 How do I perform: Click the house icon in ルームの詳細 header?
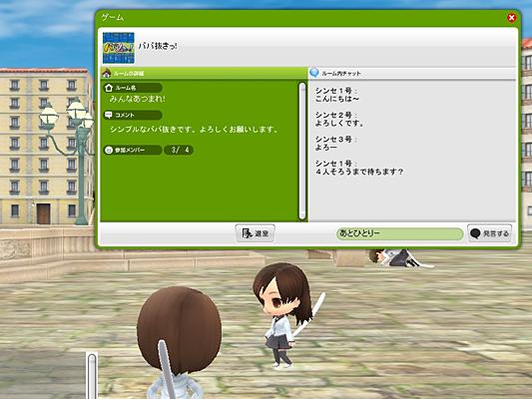(x=107, y=73)
